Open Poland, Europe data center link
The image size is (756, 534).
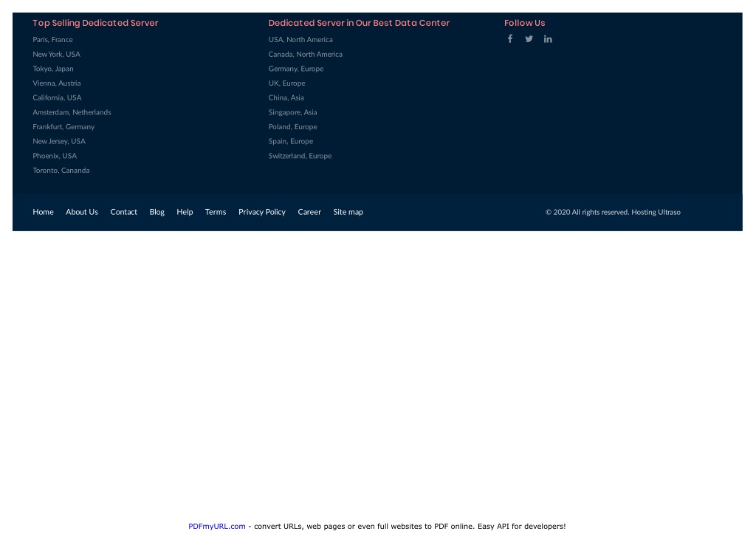(x=292, y=126)
